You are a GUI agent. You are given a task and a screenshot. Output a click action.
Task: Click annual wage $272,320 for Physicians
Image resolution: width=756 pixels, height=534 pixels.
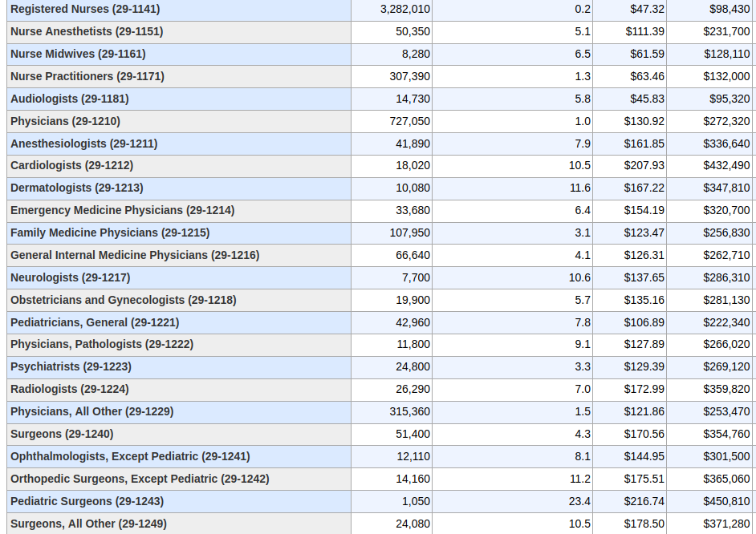(x=726, y=121)
